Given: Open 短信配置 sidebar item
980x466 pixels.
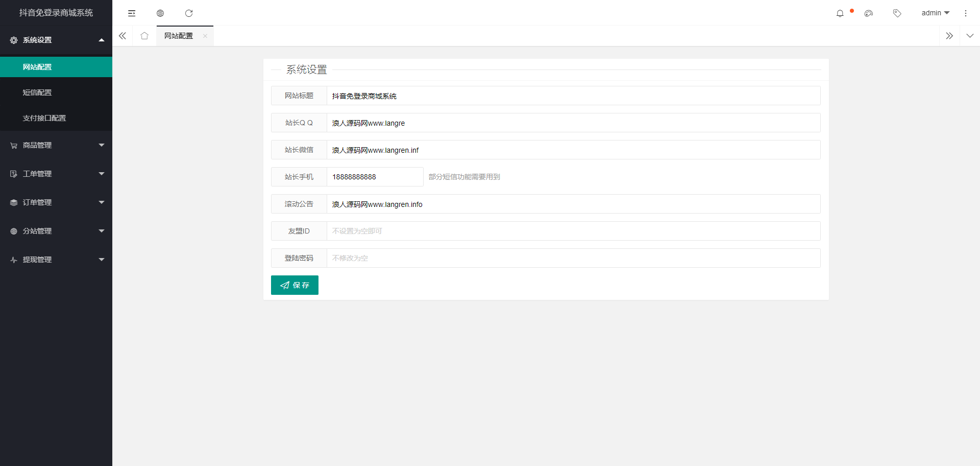Looking at the screenshot, I should click(56, 92).
